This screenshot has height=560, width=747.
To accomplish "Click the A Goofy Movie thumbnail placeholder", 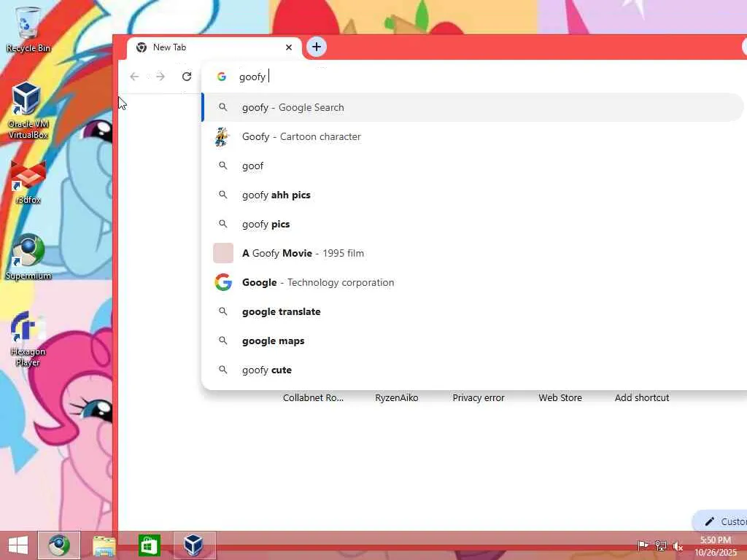I will (x=223, y=253).
